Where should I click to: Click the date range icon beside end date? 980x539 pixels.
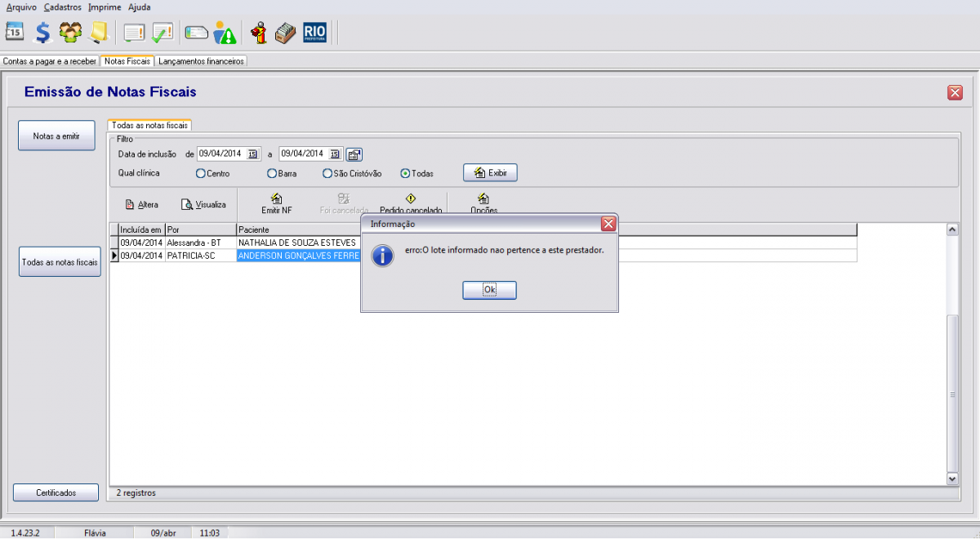[x=354, y=154]
